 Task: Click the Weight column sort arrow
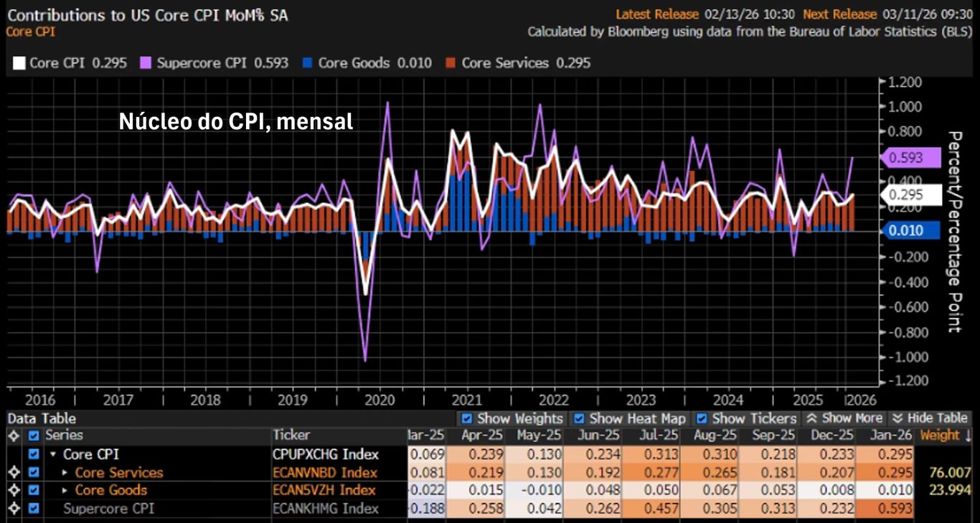pos(968,435)
